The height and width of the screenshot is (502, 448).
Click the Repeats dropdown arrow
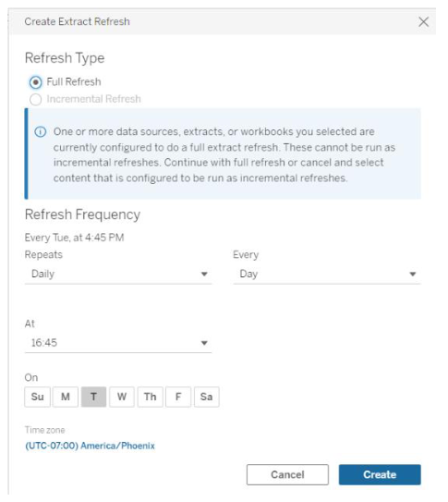(204, 274)
